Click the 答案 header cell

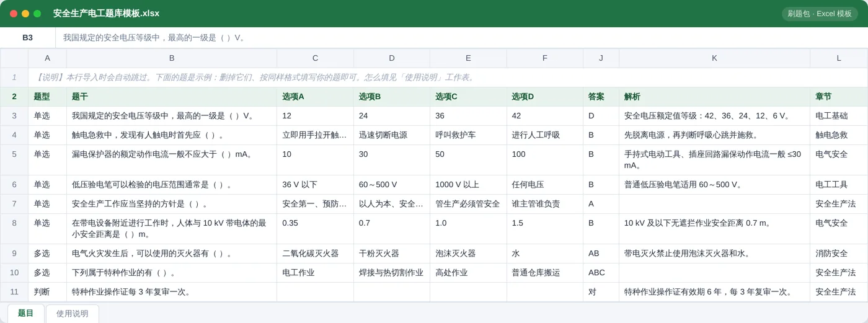click(601, 97)
